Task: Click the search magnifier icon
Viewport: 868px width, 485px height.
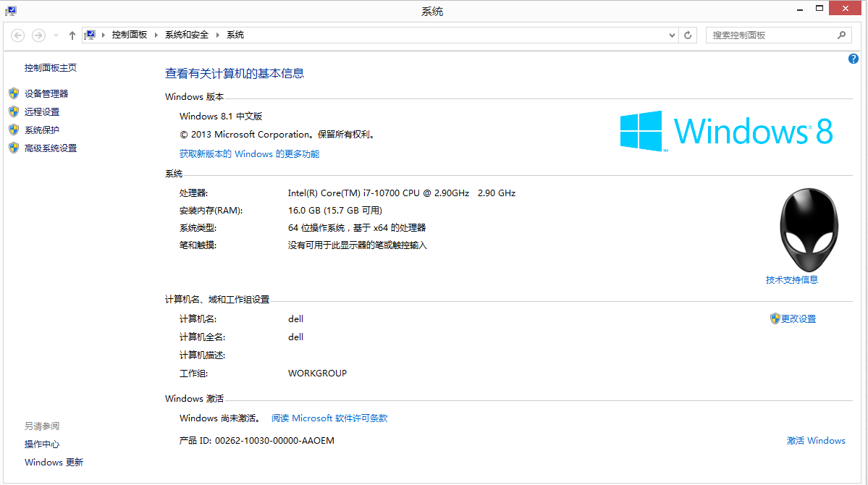Action: pyautogui.click(x=841, y=35)
